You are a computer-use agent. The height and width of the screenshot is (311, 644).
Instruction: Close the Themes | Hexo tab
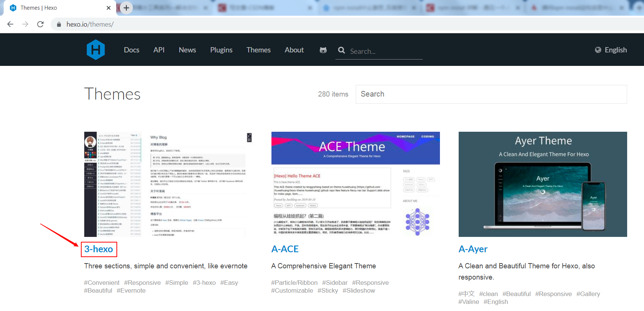[109, 8]
